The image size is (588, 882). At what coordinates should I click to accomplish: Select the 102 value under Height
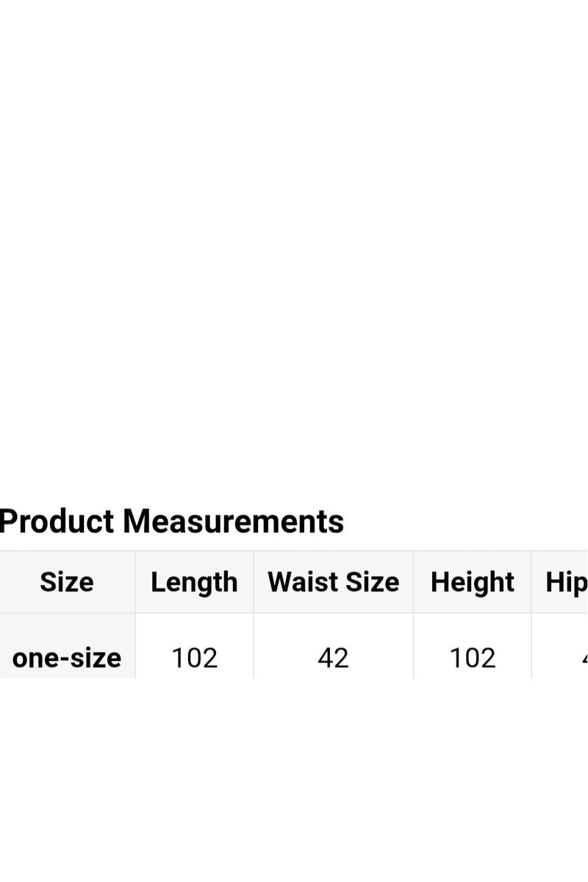point(472,657)
